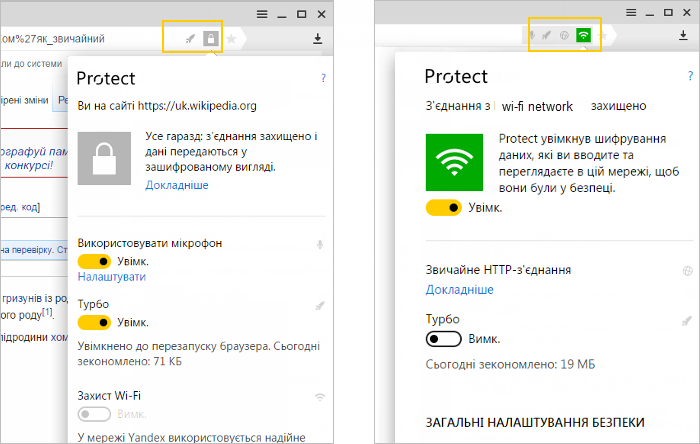Image resolution: width=700 pixels, height=444 pixels.
Task: Click 'ЗАГАЛЬНІ НАЛАШТУВАННЯ БЕЗПЕКИ' heading
Action: coord(535,423)
